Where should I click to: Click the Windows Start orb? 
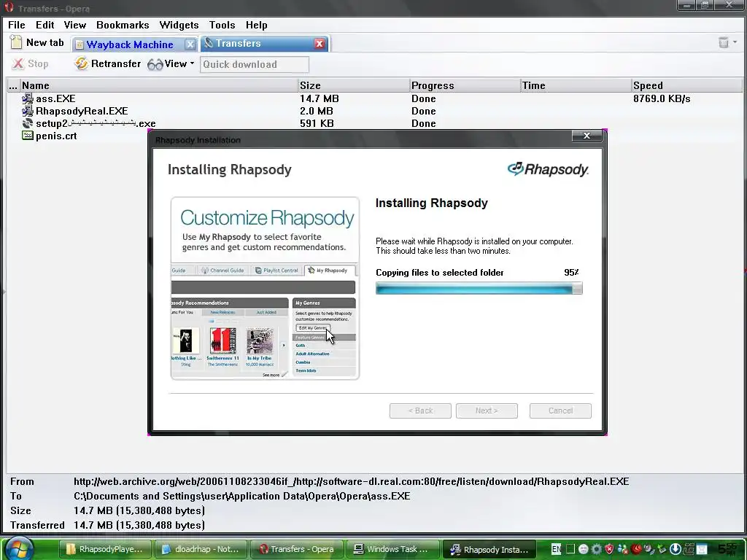(19, 548)
